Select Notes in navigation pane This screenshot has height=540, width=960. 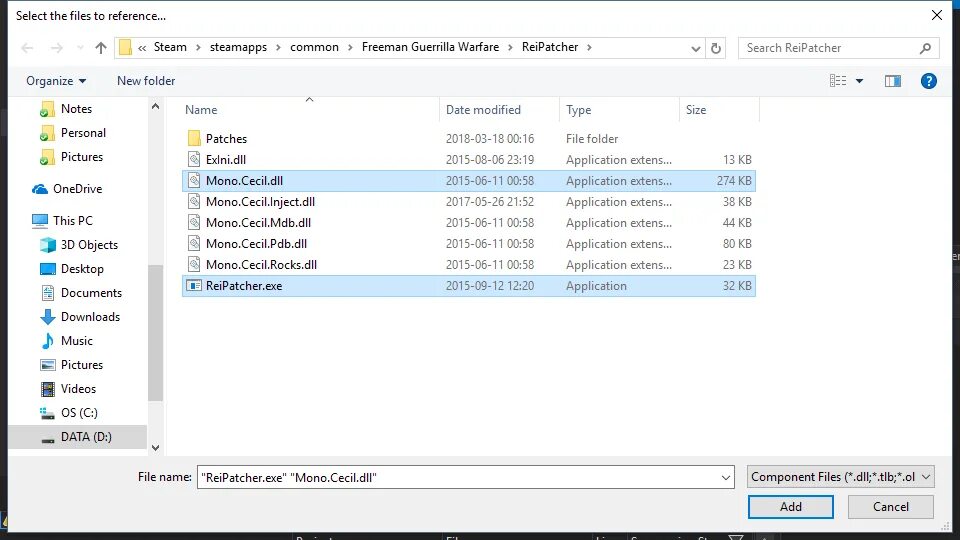[76, 109]
